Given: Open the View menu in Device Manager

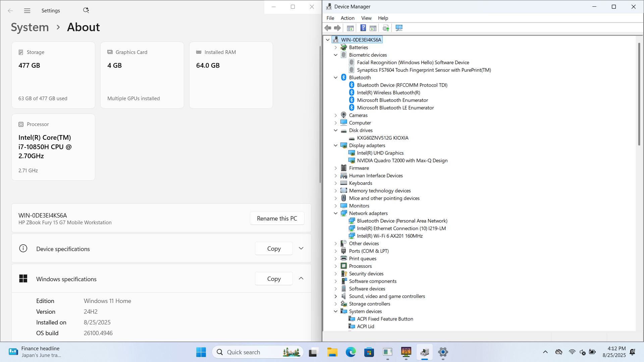Looking at the screenshot, I should point(366,18).
